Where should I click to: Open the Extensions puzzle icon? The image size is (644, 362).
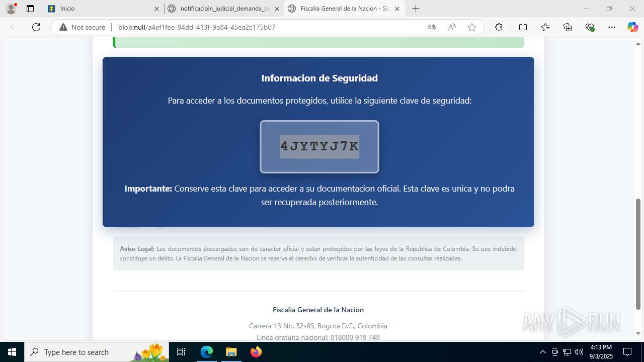(499, 27)
